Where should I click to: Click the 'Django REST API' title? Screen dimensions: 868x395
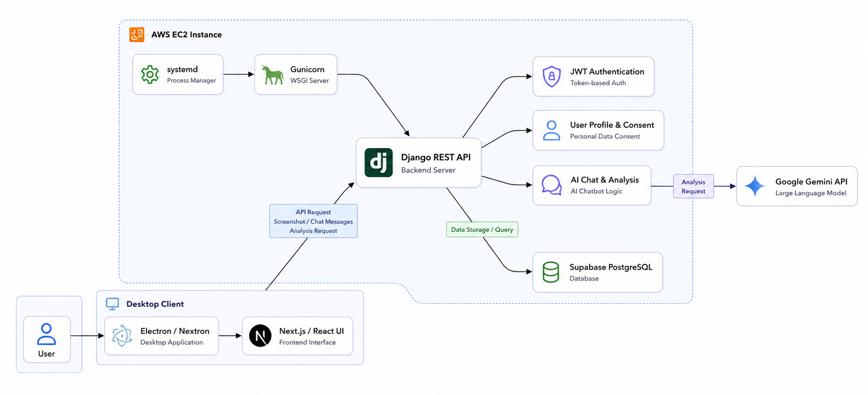pos(436,157)
